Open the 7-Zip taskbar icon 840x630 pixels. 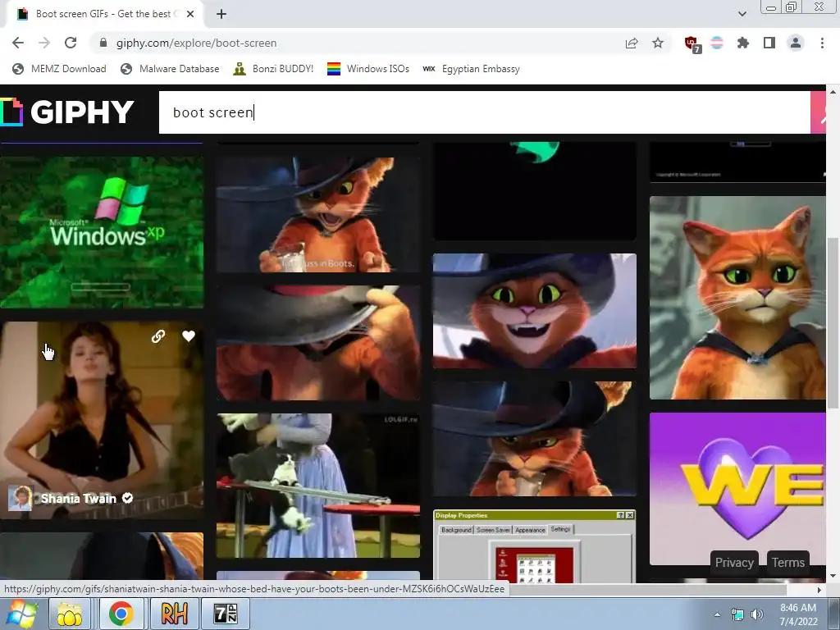pos(225,614)
